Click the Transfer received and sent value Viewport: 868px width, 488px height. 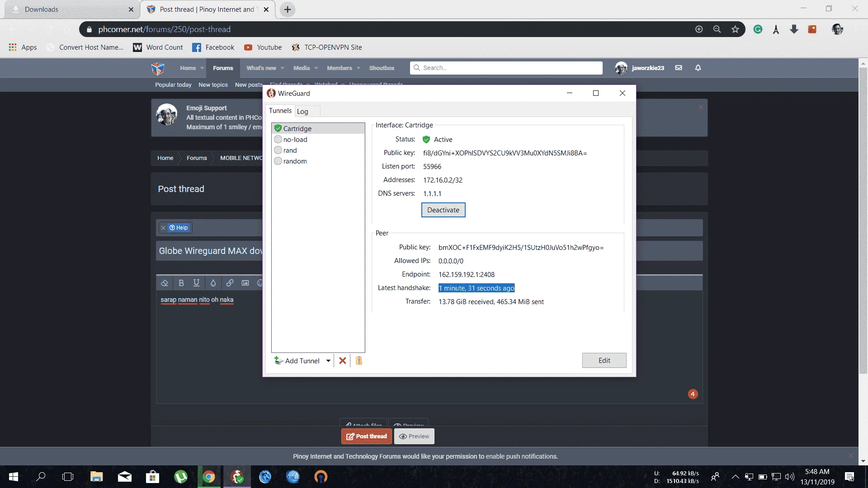(491, 302)
